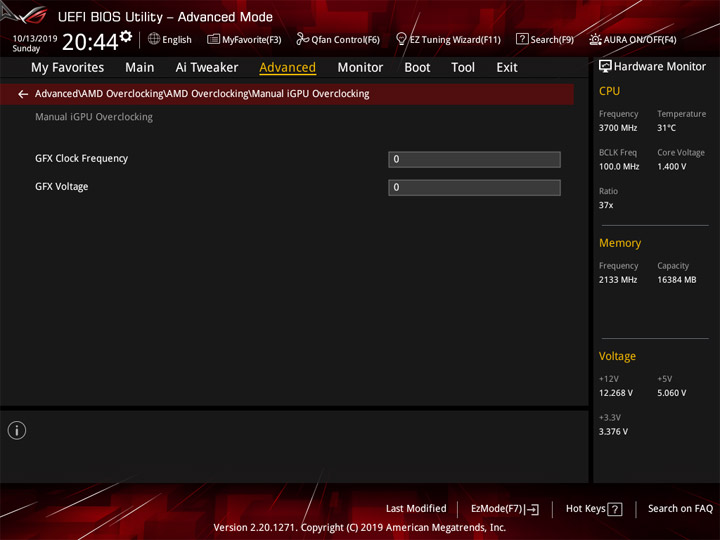
Task: Select the Advanced tab
Action: tap(287, 68)
